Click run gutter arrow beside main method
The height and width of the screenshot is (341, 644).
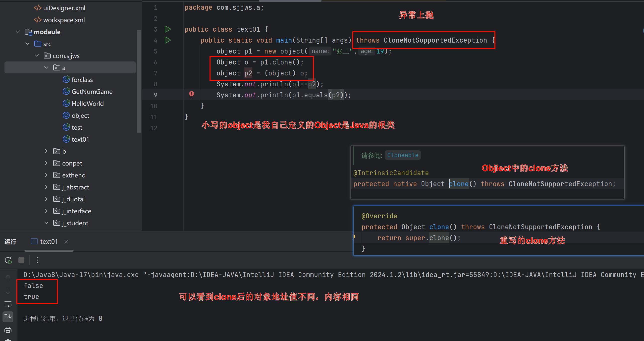(167, 40)
